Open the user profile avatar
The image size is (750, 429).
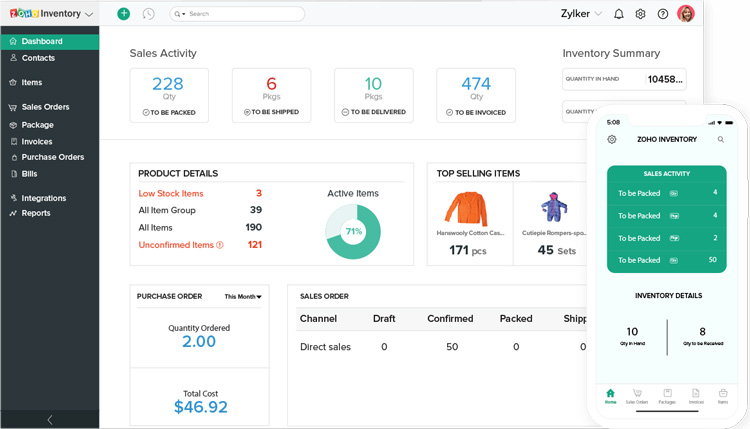(x=686, y=14)
